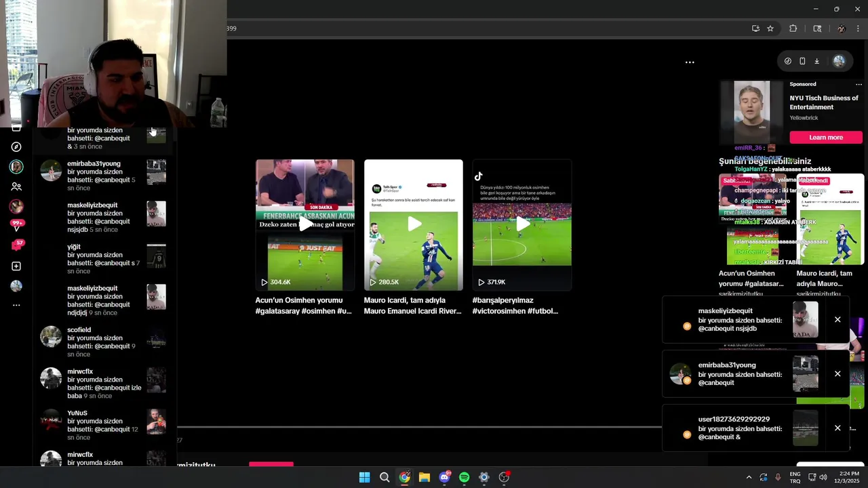Dismiss the maskeliyizbequit notification popup
The width and height of the screenshot is (868, 488).
click(x=837, y=320)
